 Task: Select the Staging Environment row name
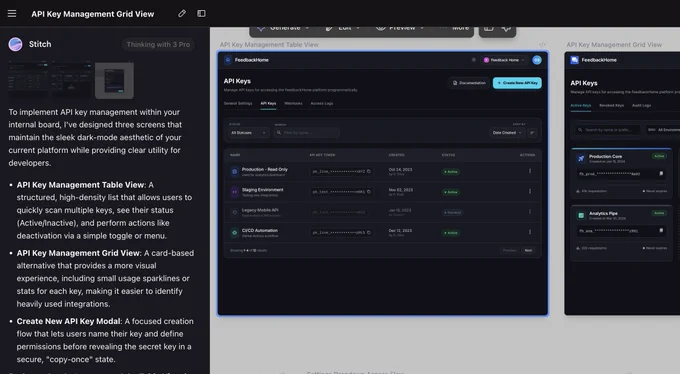262,190
